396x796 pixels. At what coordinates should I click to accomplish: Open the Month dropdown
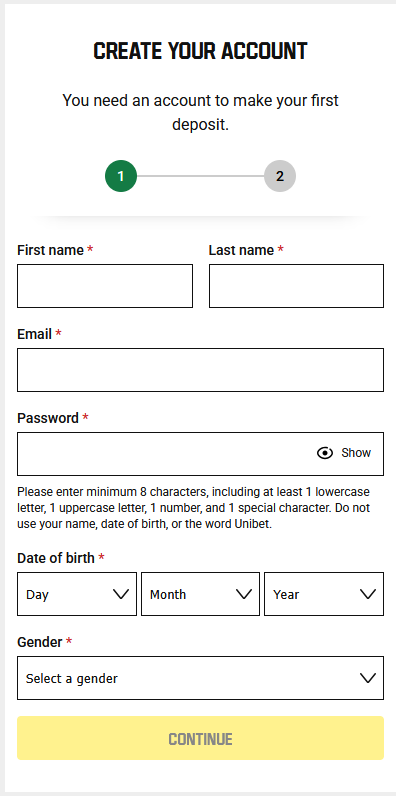(x=200, y=594)
